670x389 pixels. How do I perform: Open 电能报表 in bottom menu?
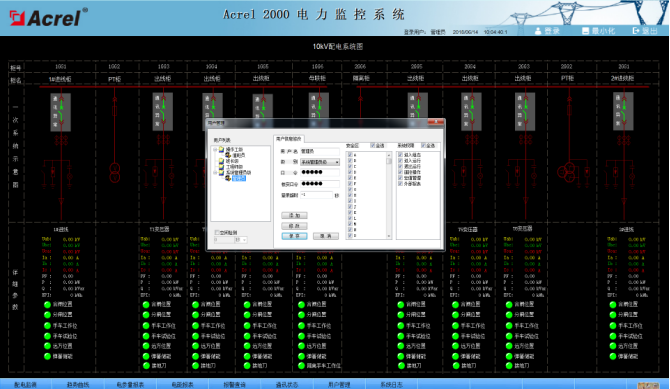pyautogui.click(x=182, y=385)
